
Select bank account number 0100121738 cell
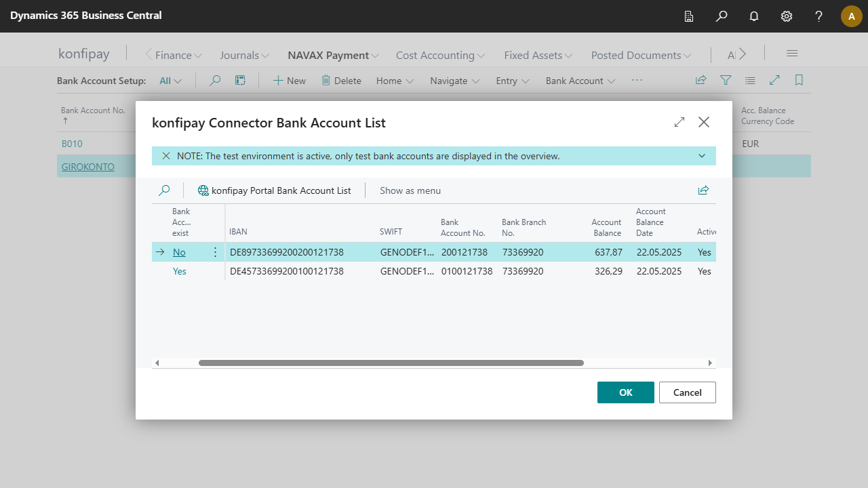(x=467, y=271)
